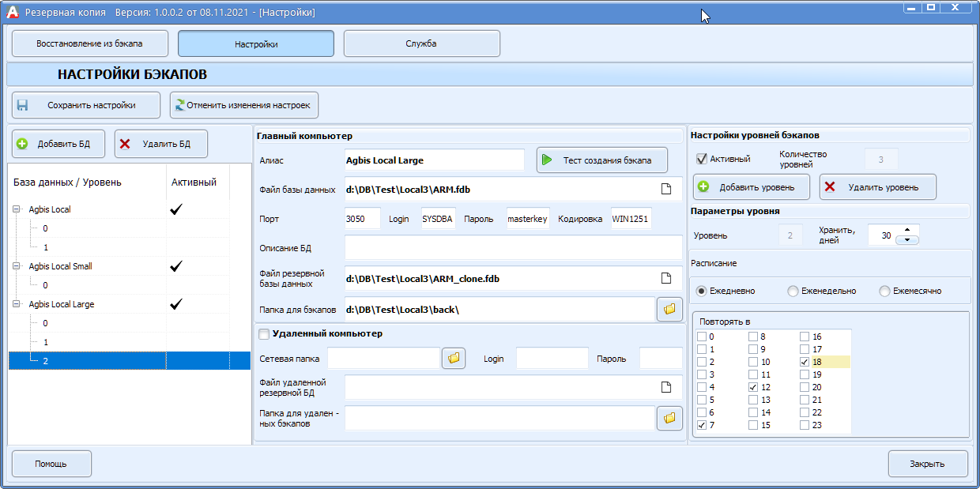Click the База данных / Уровень column header
The height and width of the screenshot is (489, 980).
point(87,182)
